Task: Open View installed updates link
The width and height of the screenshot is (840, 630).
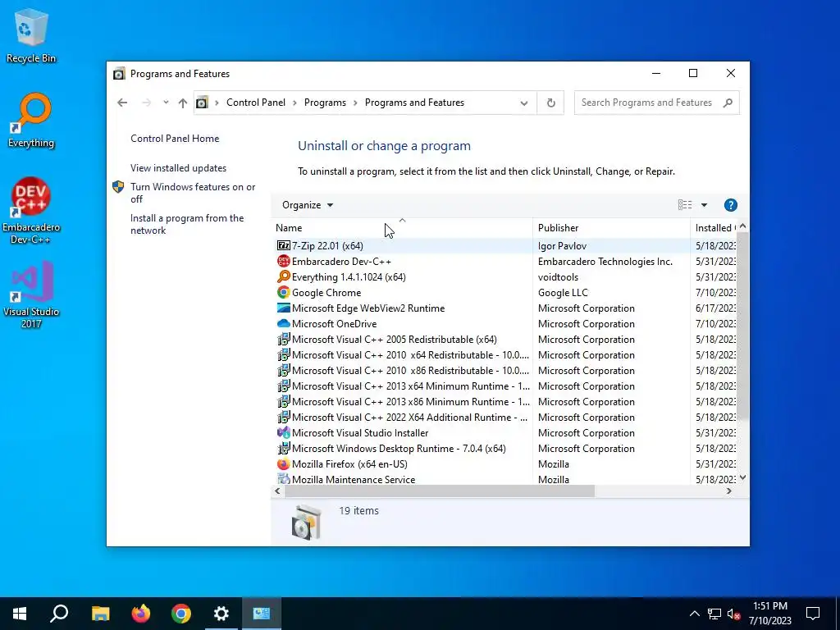Action: 178,168
